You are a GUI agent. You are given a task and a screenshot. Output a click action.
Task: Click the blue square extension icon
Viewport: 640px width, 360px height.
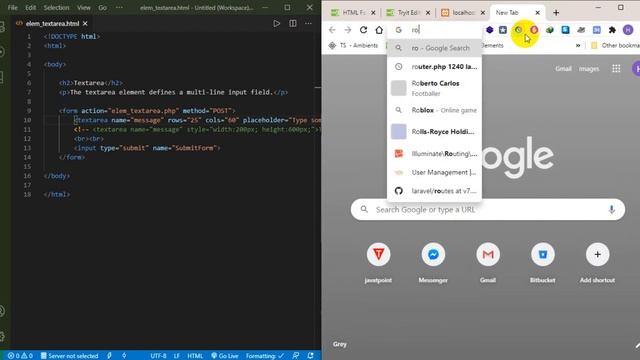click(x=565, y=30)
